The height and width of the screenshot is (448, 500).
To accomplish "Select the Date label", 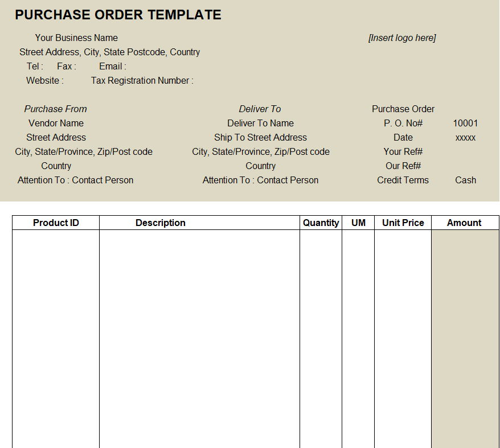I will (x=403, y=137).
